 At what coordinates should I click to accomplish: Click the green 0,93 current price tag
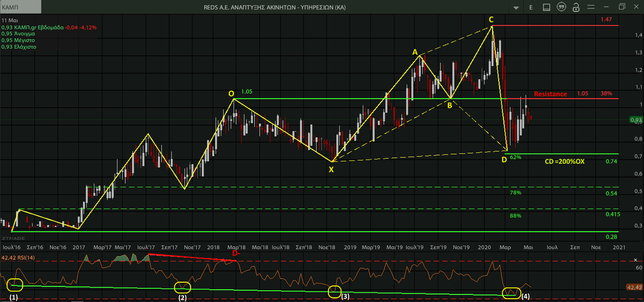click(635, 120)
